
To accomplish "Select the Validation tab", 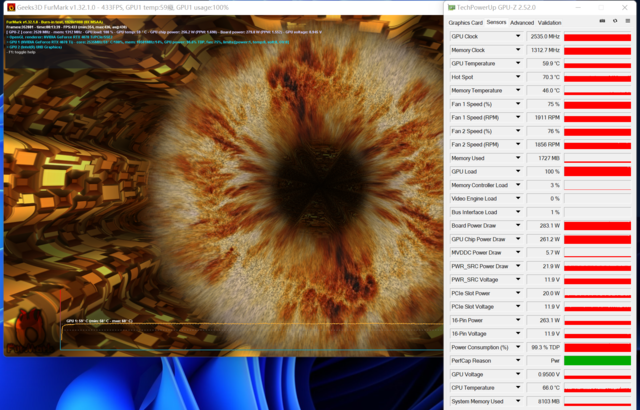I will (x=549, y=22).
